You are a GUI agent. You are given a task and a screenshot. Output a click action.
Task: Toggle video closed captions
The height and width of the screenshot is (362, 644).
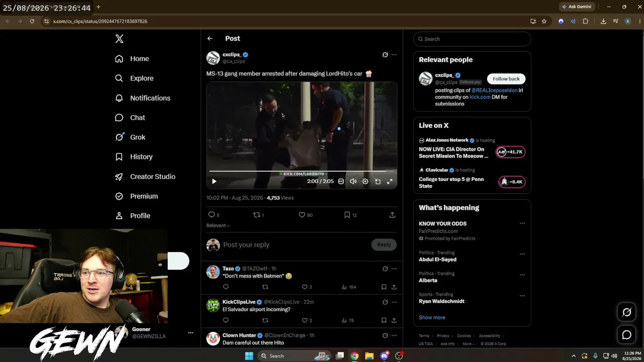point(341,182)
